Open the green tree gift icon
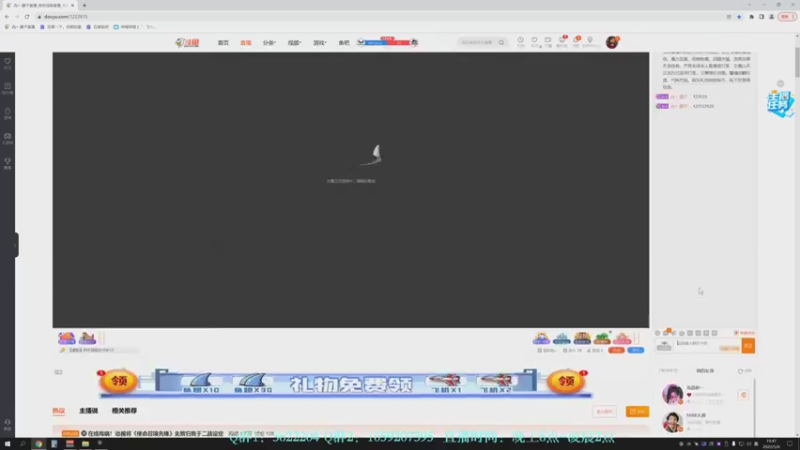The width and height of the screenshot is (800, 450). tap(602, 338)
